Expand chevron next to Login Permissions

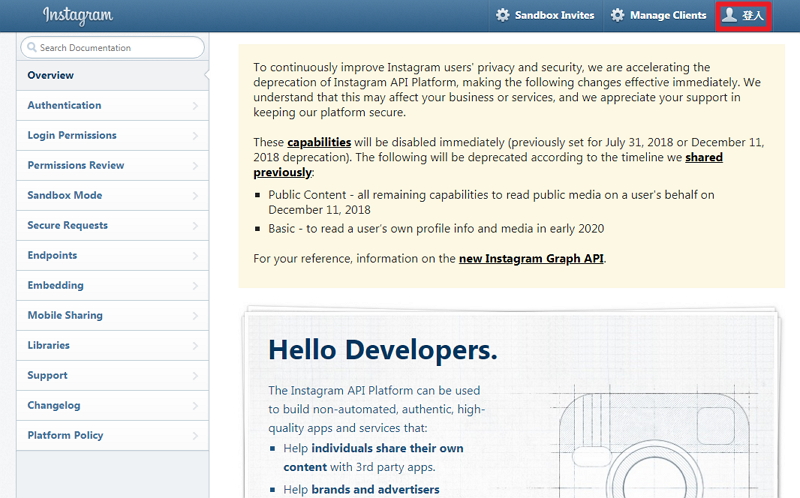195,136
